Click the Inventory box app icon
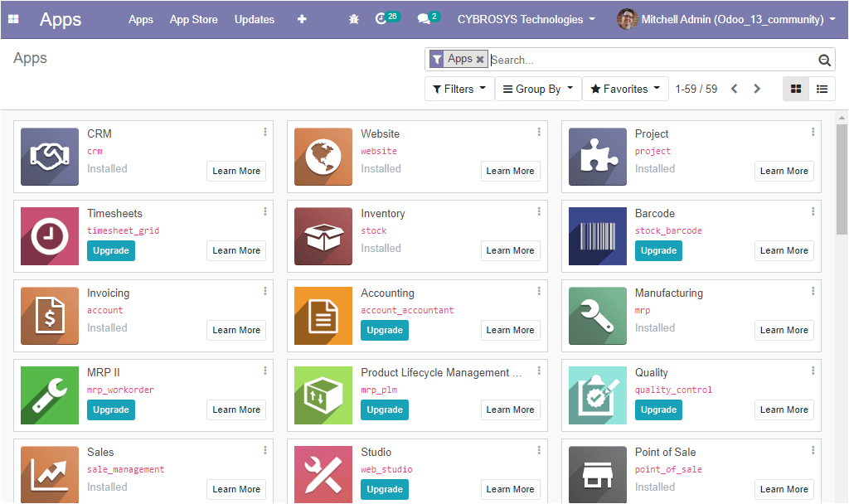The height and width of the screenshot is (504, 849). coord(323,236)
